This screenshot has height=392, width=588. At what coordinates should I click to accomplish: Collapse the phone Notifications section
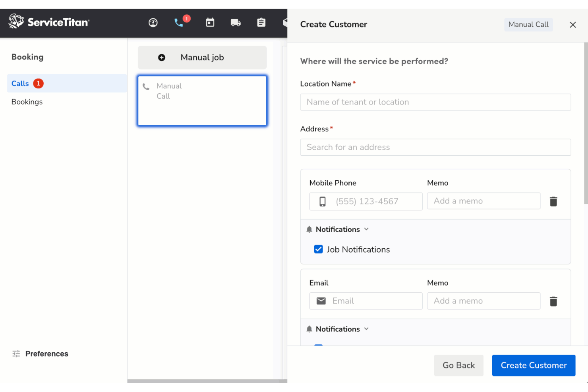(x=366, y=229)
